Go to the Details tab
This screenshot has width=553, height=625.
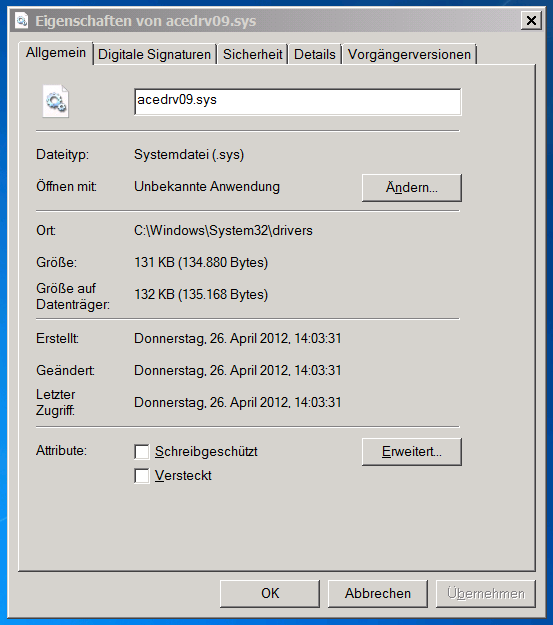point(315,54)
